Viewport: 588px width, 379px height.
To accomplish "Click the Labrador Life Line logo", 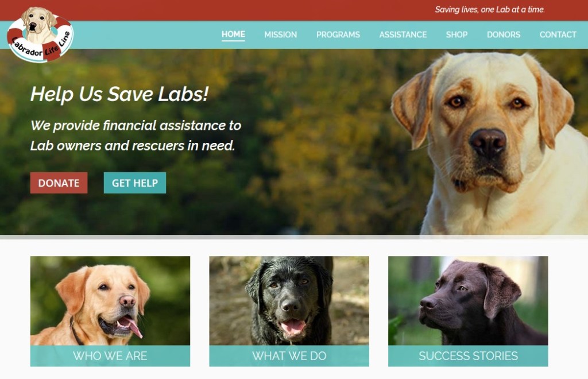I will pyautogui.click(x=40, y=34).
